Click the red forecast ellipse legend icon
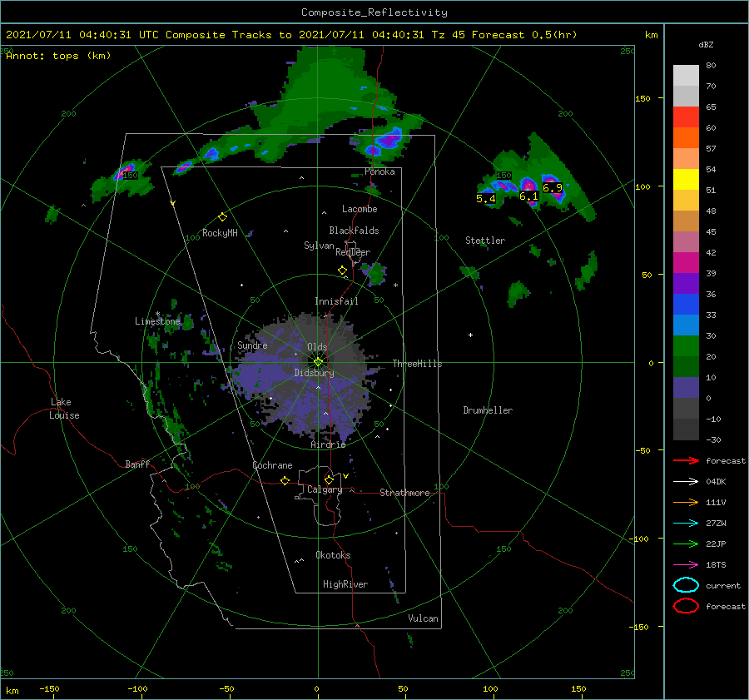The width and height of the screenshot is (749, 700). point(686,606)
